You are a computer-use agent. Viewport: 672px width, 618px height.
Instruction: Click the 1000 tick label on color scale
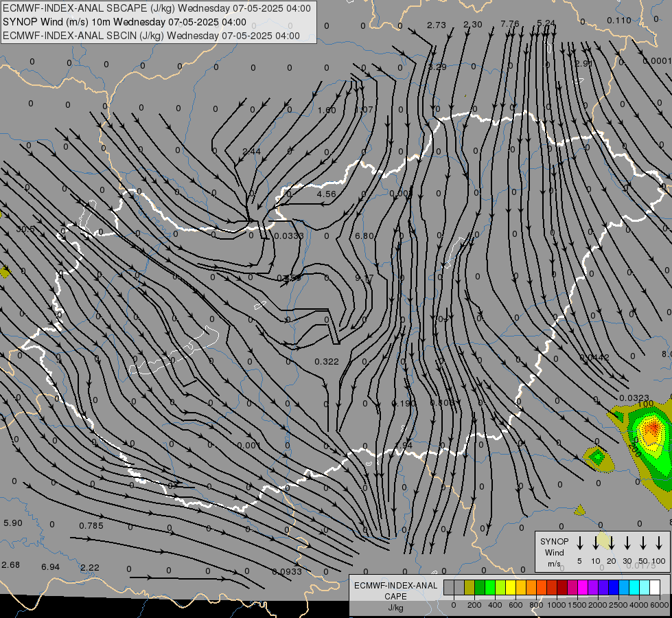[556, 605]
